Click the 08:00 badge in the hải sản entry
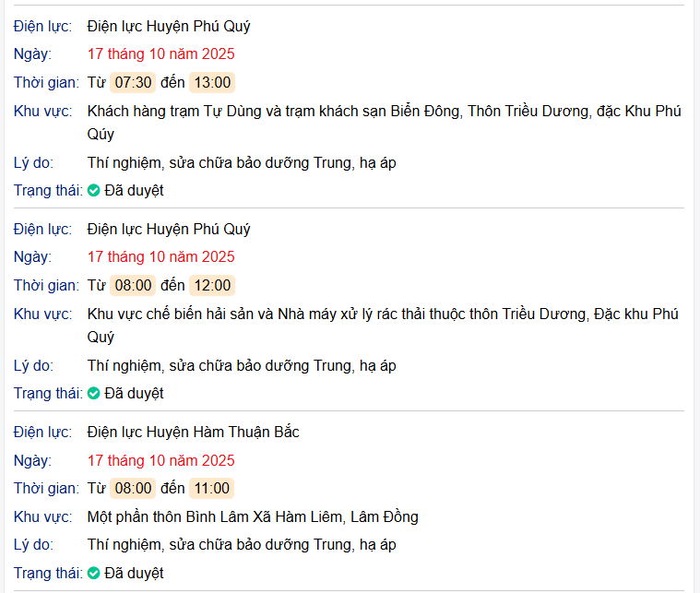The height and width of the screenshot is (593, 700). [133, 285]
